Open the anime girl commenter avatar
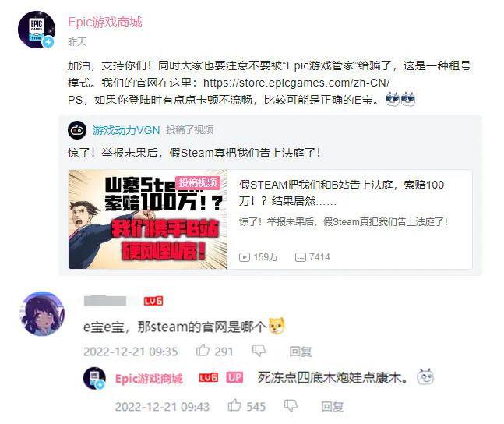The height and width of the screenshot is (424, 504). [x=42, y=313]
